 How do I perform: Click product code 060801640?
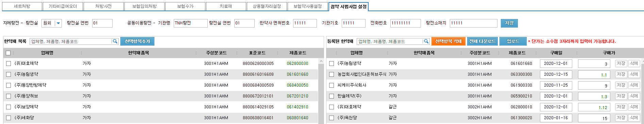(298, 118)
